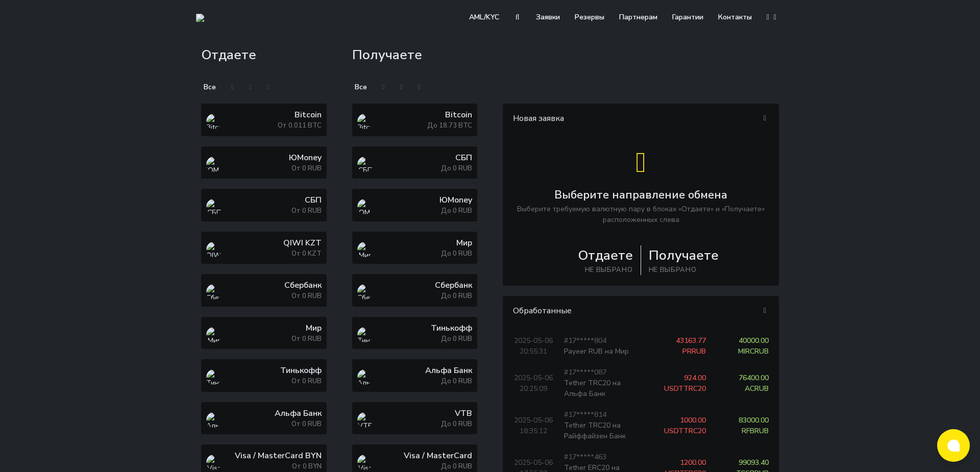Viewport: 980px width, 472px height.
Task: Click the Контакты link in the header
Action: 734,17
